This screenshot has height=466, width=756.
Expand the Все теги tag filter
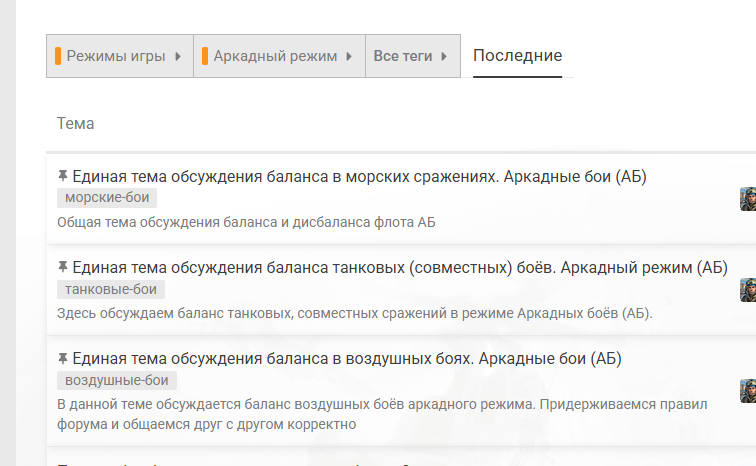click(x=412, y=57)
